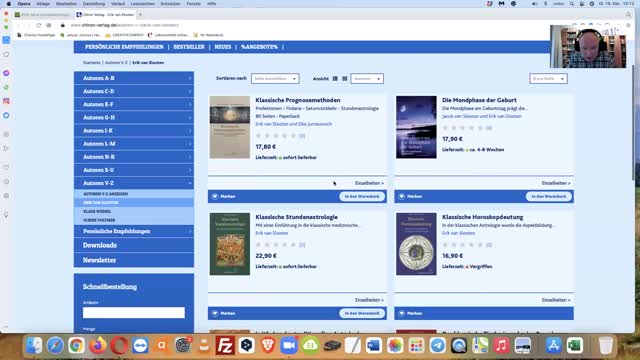Viewport: 640px width, 360px height.
Task: Open Bestseller in top navigation
Action: point(189,47)
